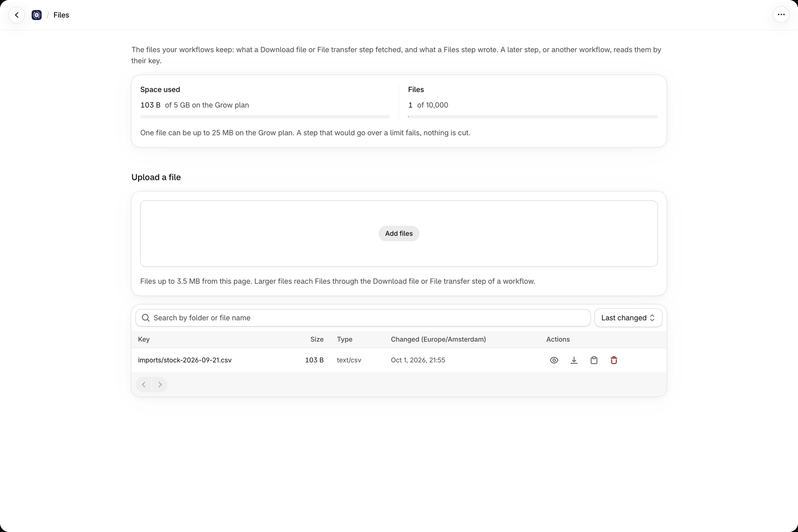Image resolution: width=798 pixels, height=532 pixels.
Task: Focus the search by folder or file name field
Action: point(363,318)
